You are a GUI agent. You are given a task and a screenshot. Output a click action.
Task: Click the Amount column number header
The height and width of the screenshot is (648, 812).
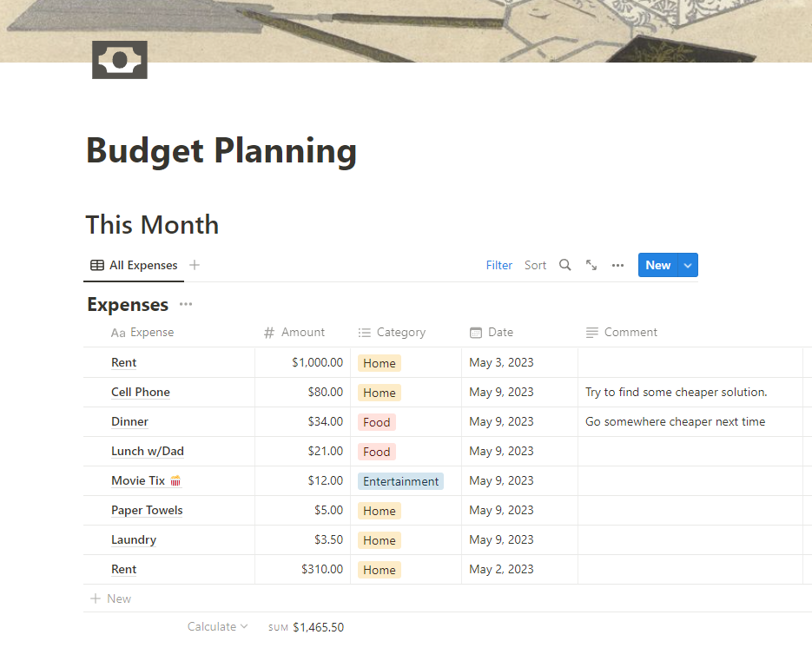294,332
